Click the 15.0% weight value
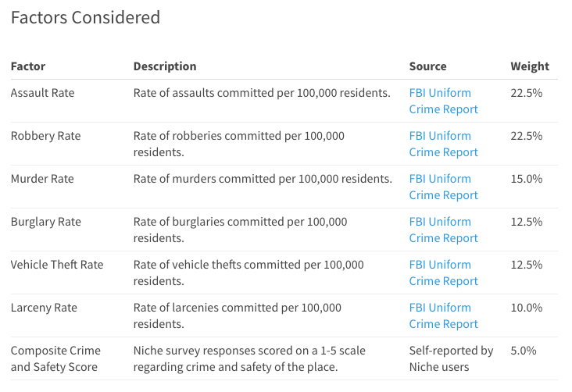Image resolution: width=572 pixels, height=392 pixels. (526, 179)
